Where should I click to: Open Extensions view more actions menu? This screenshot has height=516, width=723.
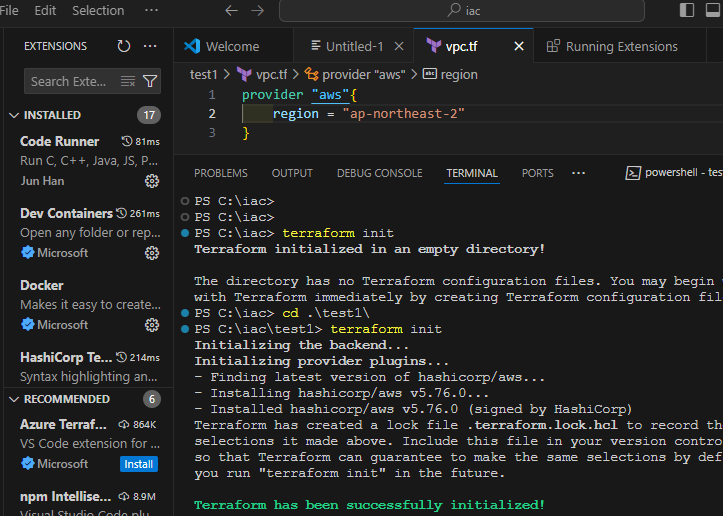pos(150,46)
